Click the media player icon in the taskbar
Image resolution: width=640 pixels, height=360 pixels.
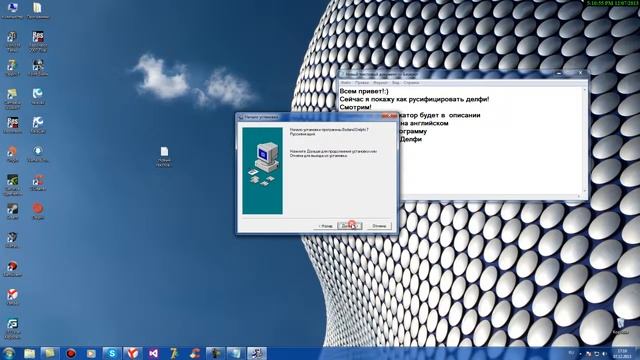91,353
